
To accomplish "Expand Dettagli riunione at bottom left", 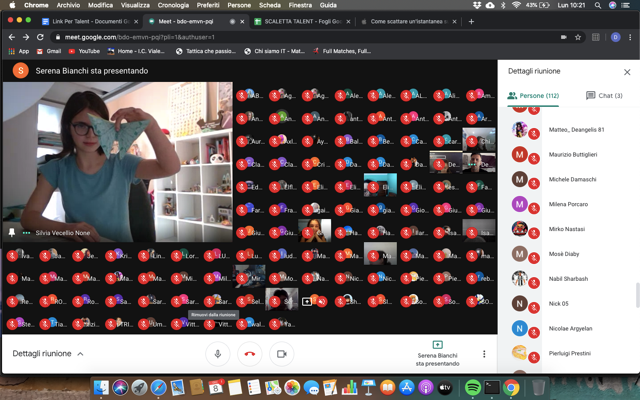I will pyautogui.click(x=48, y=353).
